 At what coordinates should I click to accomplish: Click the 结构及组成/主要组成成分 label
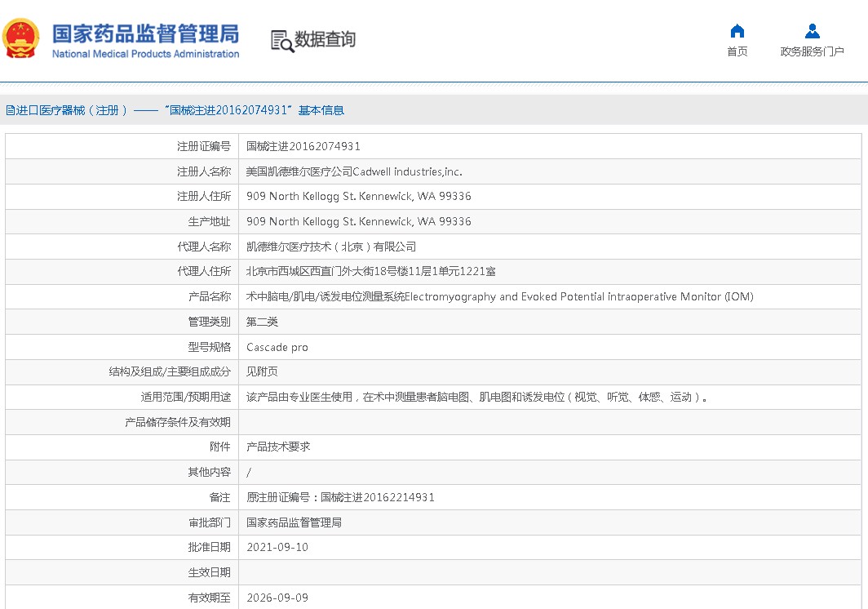pyautogui.click(x=170, y=371)
